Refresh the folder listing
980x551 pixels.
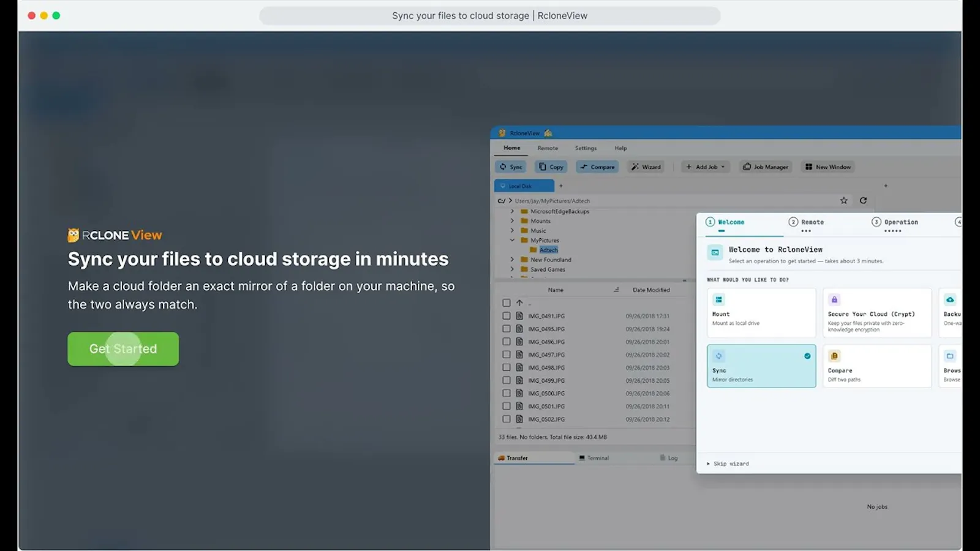coord(863,200)
